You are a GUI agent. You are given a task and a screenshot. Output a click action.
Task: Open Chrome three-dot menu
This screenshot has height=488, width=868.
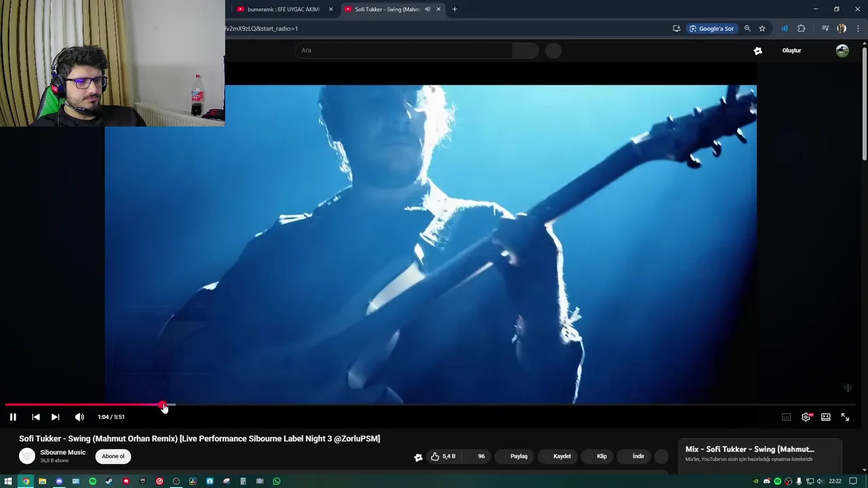tap(858, 28)
